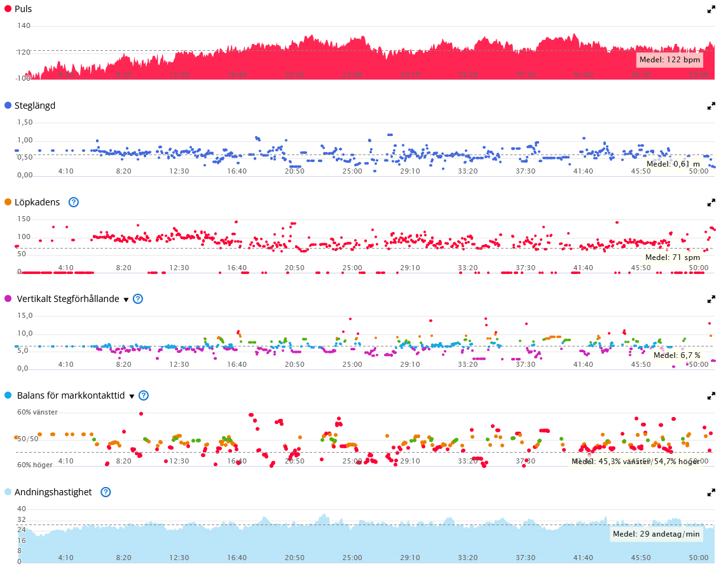728x569 pixels.
Task: Select the 16:40 time marker in Andningshastighet chart
Action: pos(237,558)
